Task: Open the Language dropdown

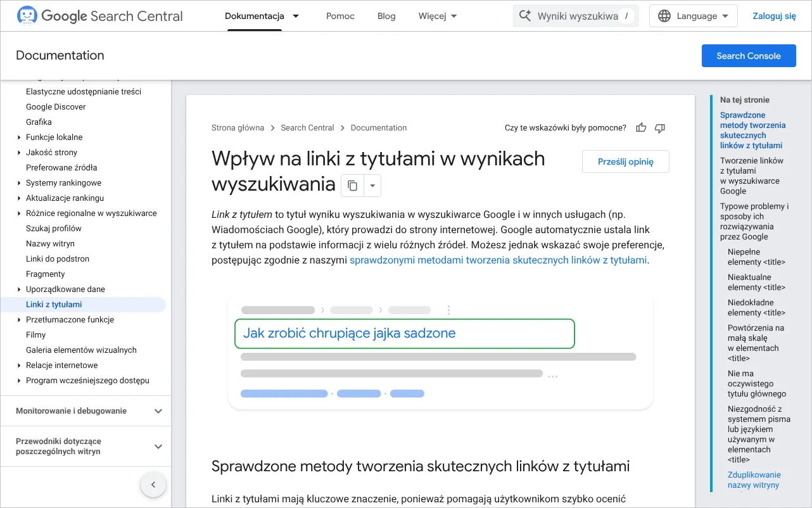Action: pyautogui.click(x=694, y=16)
